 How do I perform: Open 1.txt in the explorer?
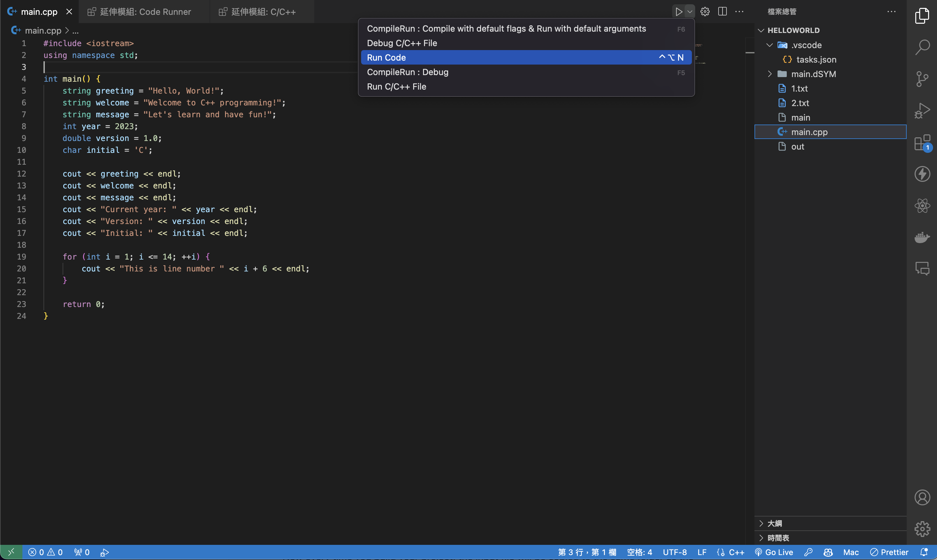(830, 89)
